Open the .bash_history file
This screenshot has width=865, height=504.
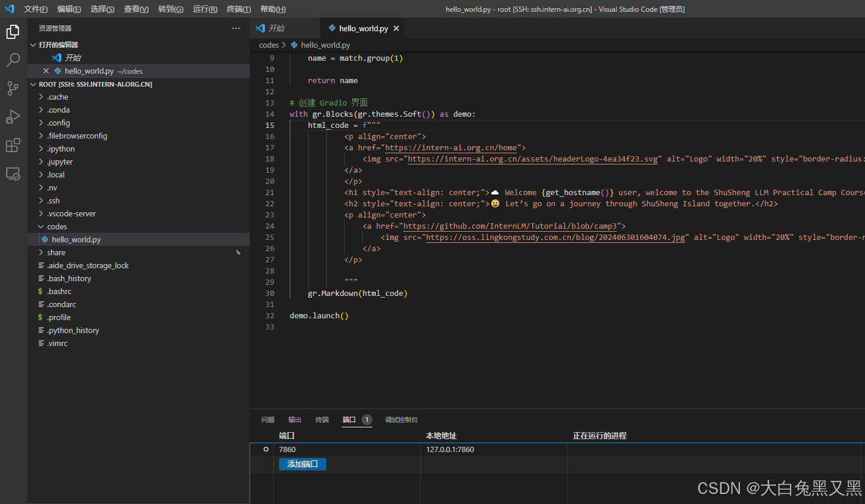coord(138,278)
